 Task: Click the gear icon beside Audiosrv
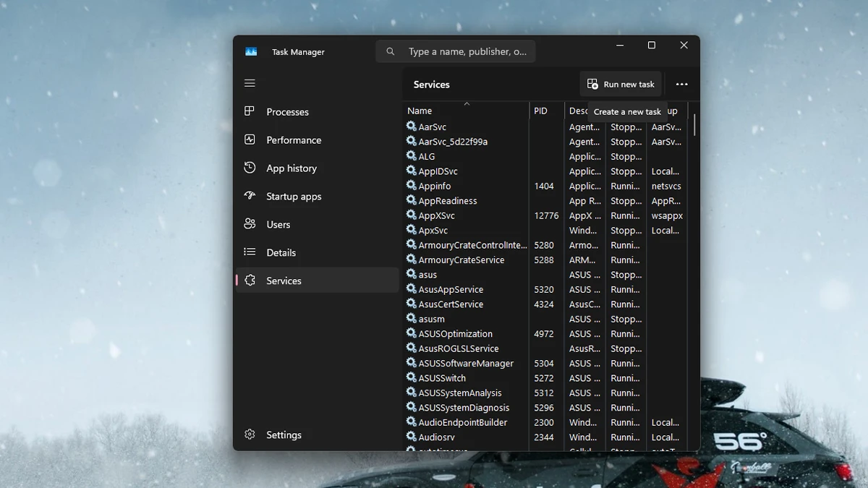(411, 437)
